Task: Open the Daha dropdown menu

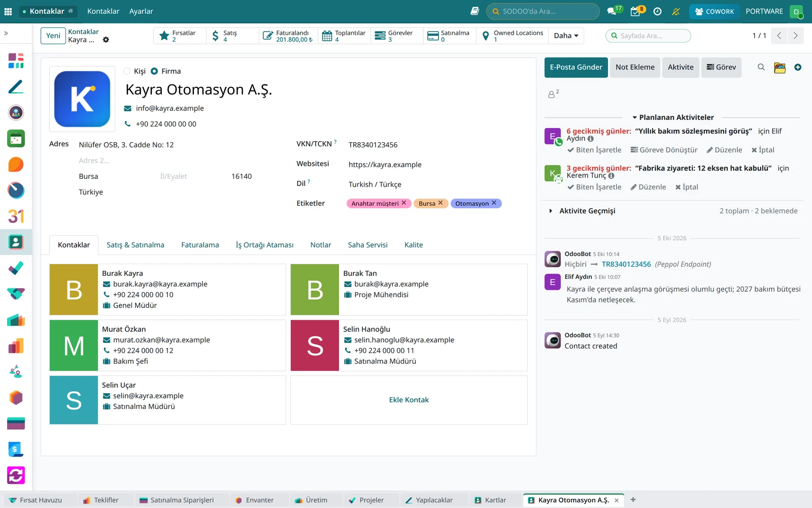Action: click(x=566, y=36)
